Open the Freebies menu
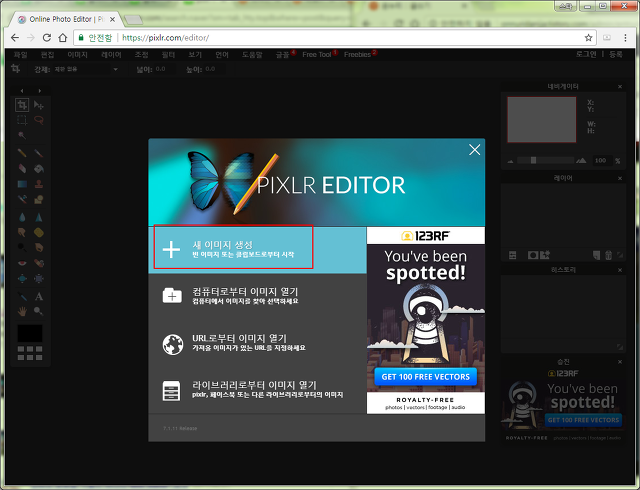 (x=358, y=55)
